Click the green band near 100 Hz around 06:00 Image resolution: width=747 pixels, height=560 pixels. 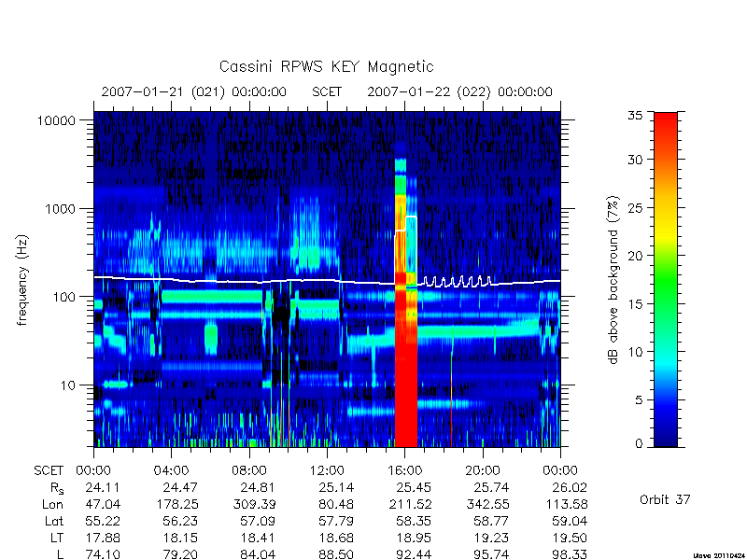tap(212, 297)
